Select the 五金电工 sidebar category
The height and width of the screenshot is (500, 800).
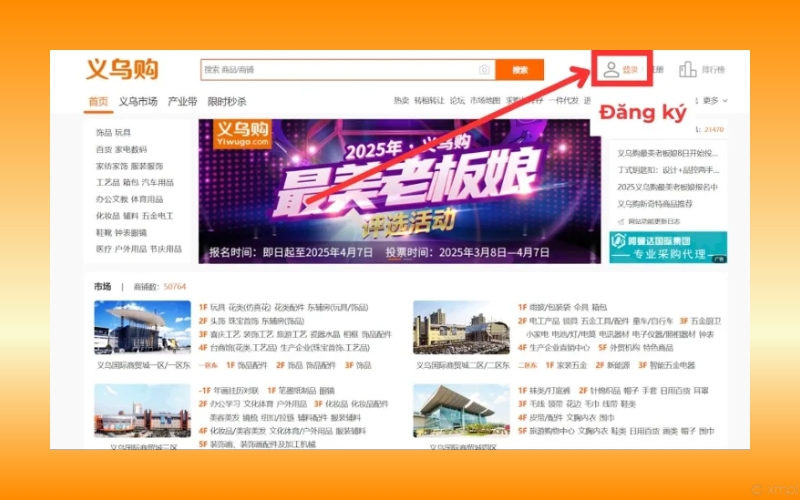coord(158,216)
